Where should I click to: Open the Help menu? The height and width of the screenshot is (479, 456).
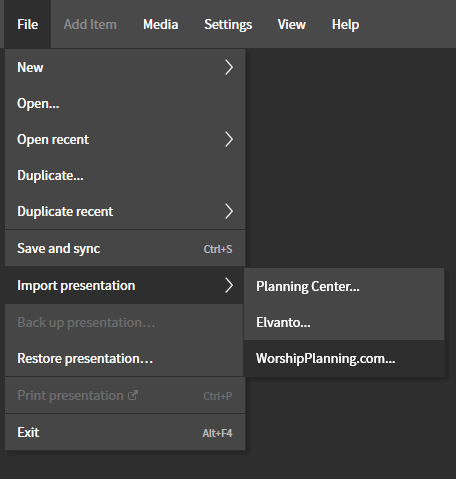tap(345, 24)
